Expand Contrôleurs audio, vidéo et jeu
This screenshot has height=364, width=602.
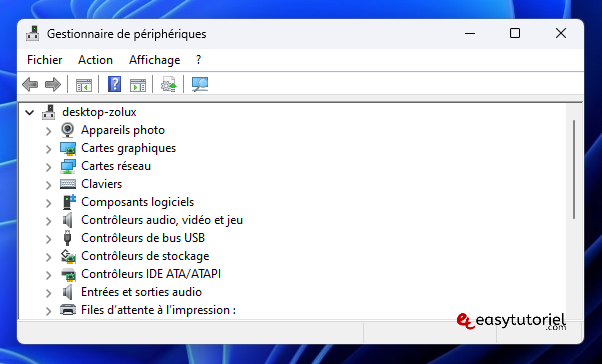[48, 221]
